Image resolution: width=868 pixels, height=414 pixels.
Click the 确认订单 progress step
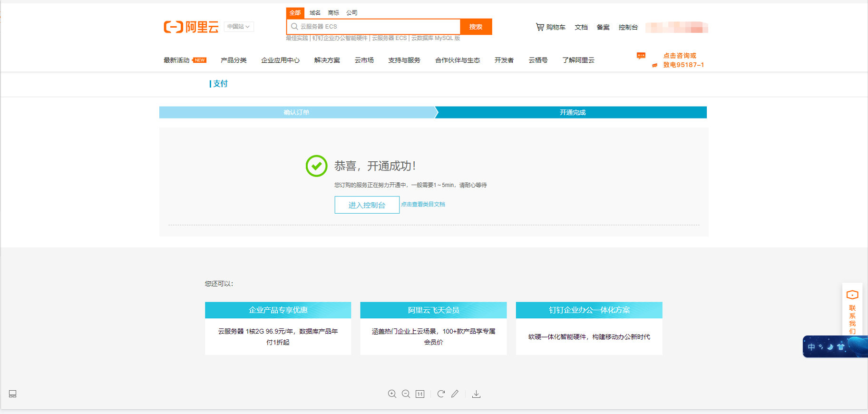297,112
